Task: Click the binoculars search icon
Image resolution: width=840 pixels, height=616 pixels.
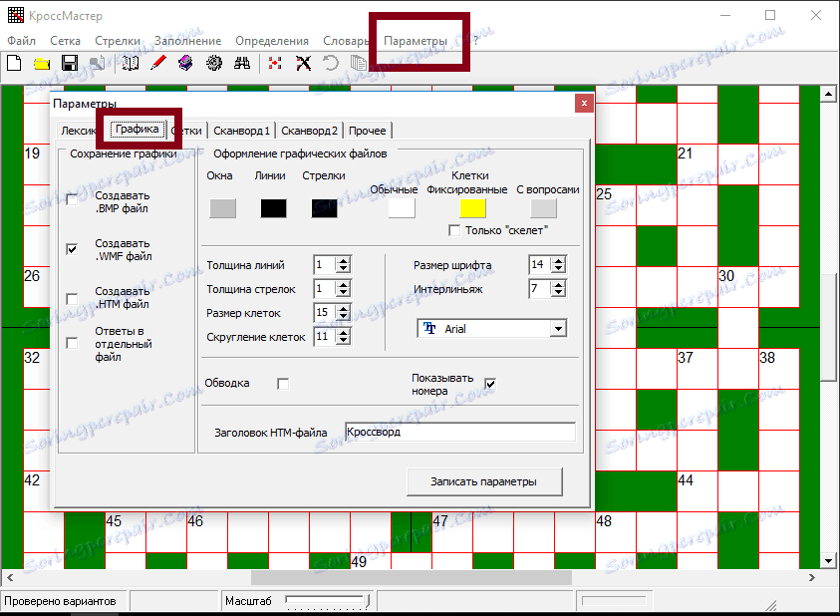Action: 242,63
